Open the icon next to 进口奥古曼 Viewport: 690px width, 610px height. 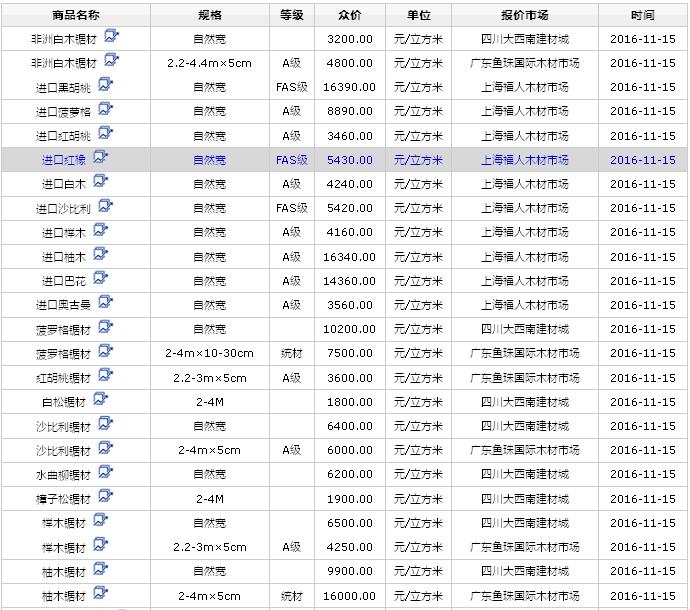point(105,303)
